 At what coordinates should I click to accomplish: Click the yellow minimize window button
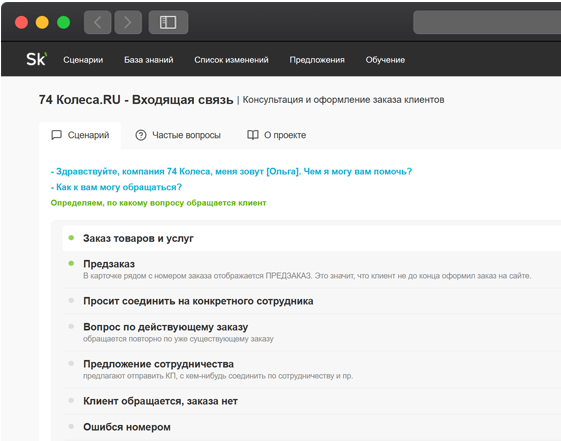[x=42, y=22]
